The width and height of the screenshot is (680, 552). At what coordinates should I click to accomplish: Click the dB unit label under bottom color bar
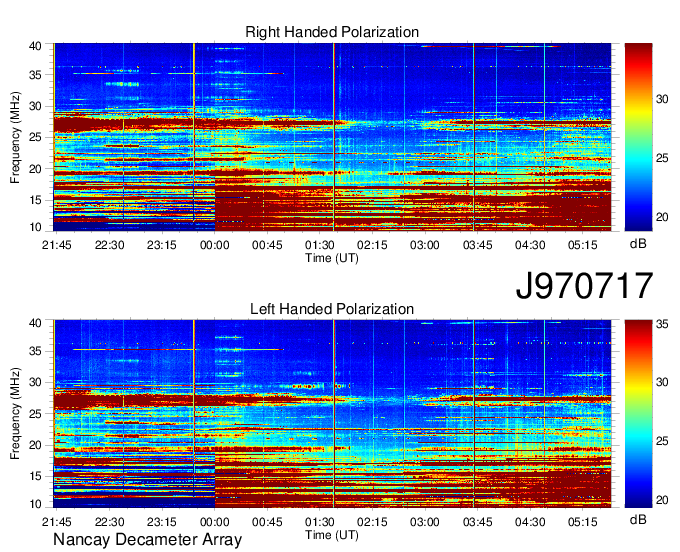[x=638, y=519]
